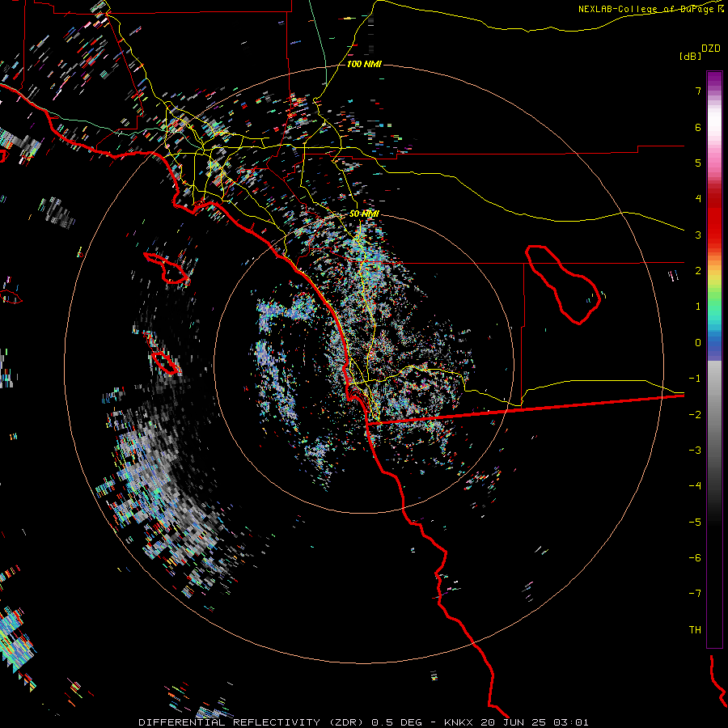Viewport: 728px width, 728px height.
Task: Click the 0 value on color scale
Action: [x=698, y=343]
